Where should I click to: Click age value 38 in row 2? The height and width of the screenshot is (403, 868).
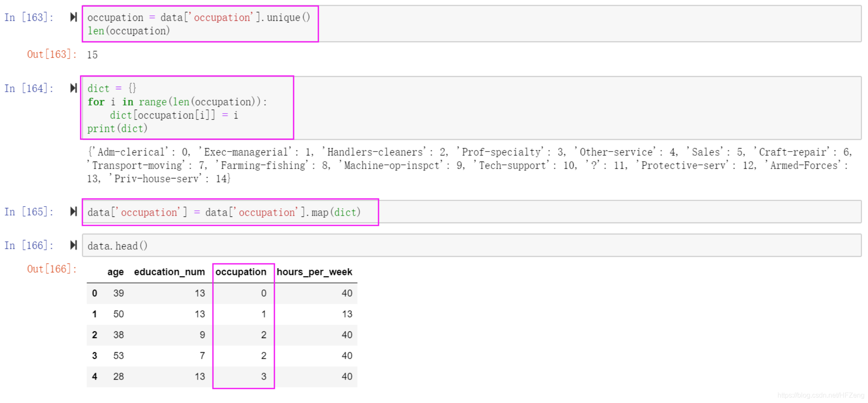pos(119,335)
